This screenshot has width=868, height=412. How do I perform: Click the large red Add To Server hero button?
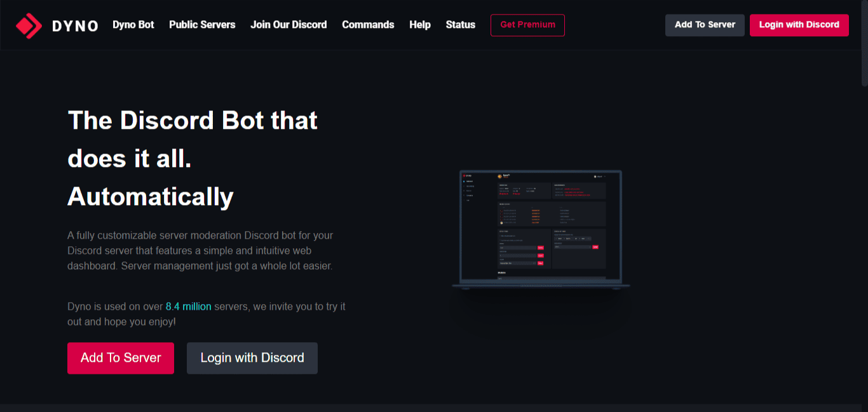click(121, 358)
